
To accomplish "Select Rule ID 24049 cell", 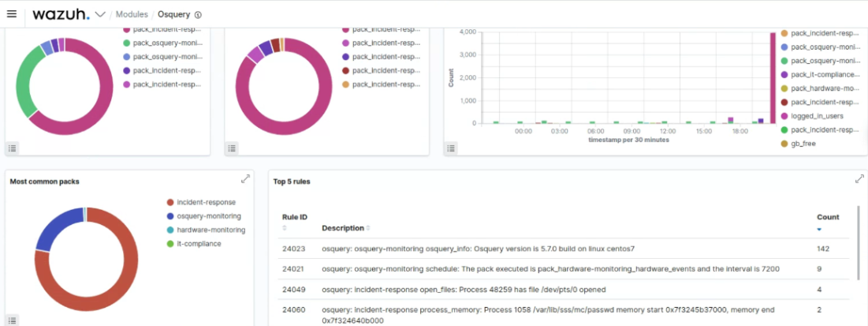I will pos(293,290).
